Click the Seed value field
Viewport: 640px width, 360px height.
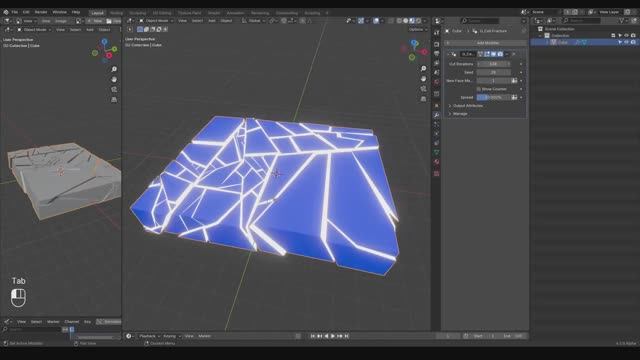click(493, 72)
